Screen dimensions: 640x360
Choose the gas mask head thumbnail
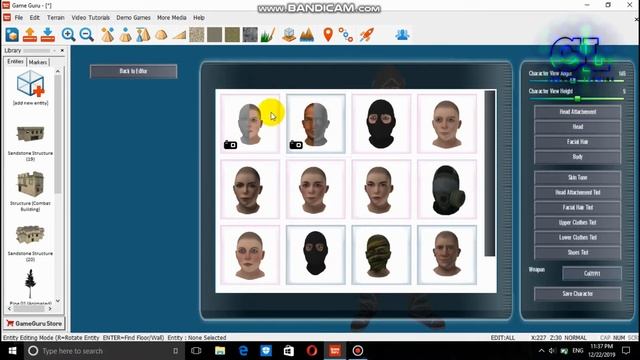point(447,189)
